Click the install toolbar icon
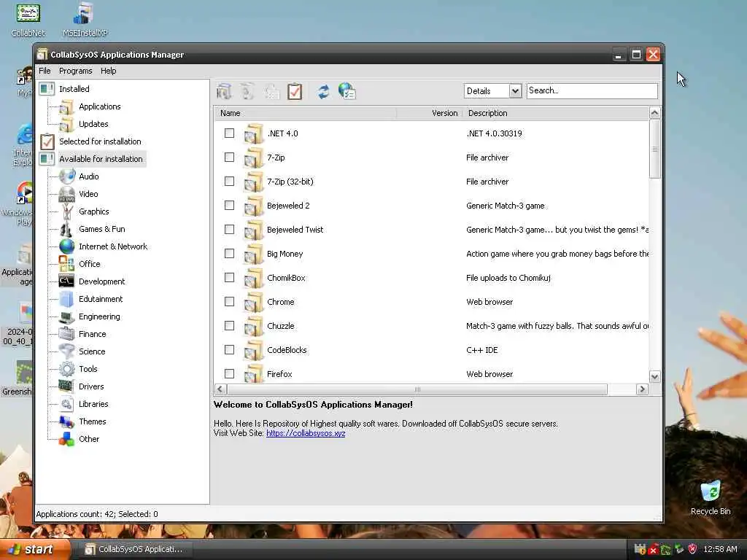Image resolution: width=747 pixels, height=560 pixels. point(225,91)
